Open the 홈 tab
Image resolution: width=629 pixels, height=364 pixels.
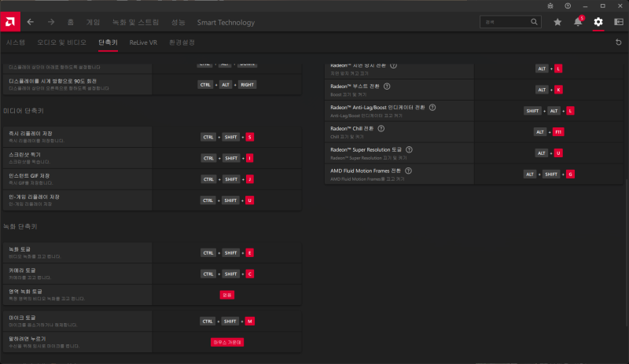(71, 23)
